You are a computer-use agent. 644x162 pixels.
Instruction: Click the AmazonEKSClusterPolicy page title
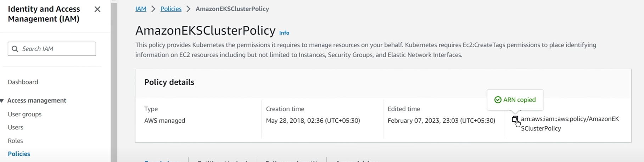(x=206, y=31)
